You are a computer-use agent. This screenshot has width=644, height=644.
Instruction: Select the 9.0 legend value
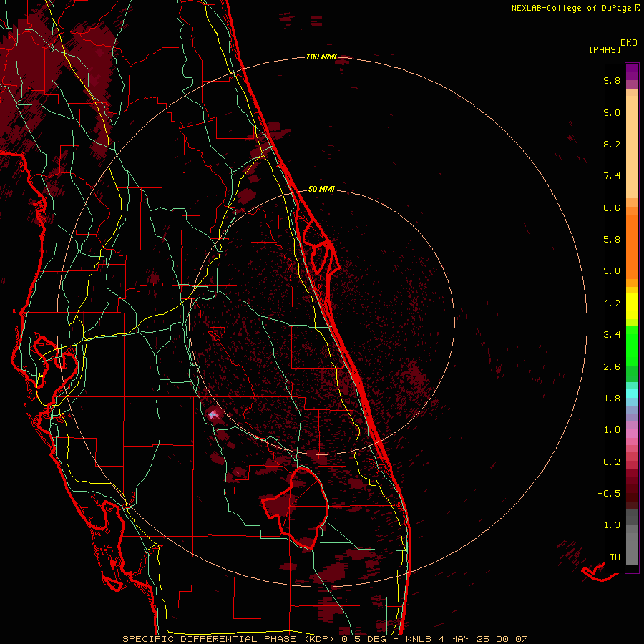612,112
